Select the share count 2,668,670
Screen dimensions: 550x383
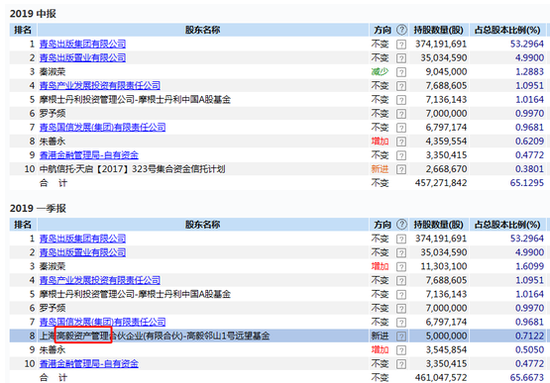(446, 169)
